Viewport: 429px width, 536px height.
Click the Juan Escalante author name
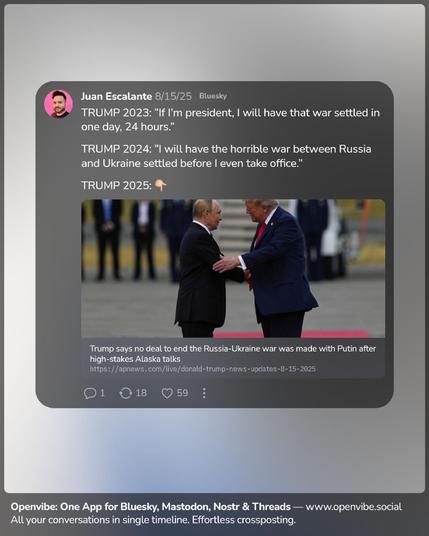[x=116, y=96]
